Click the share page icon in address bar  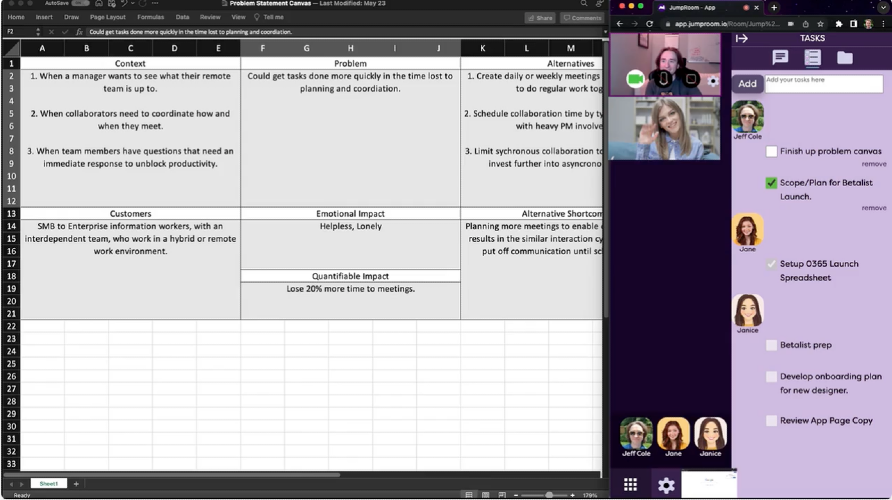tap(806, 24)
